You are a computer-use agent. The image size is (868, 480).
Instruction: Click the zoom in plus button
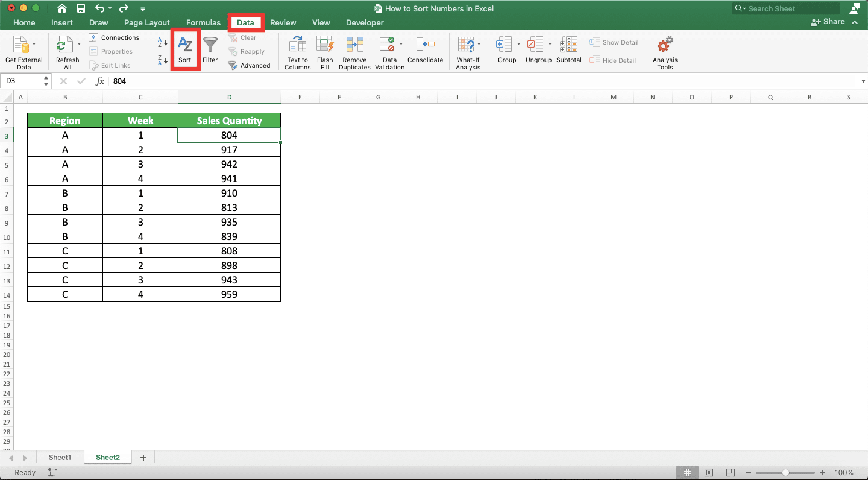pyautogui.click(x=822, y=473)
